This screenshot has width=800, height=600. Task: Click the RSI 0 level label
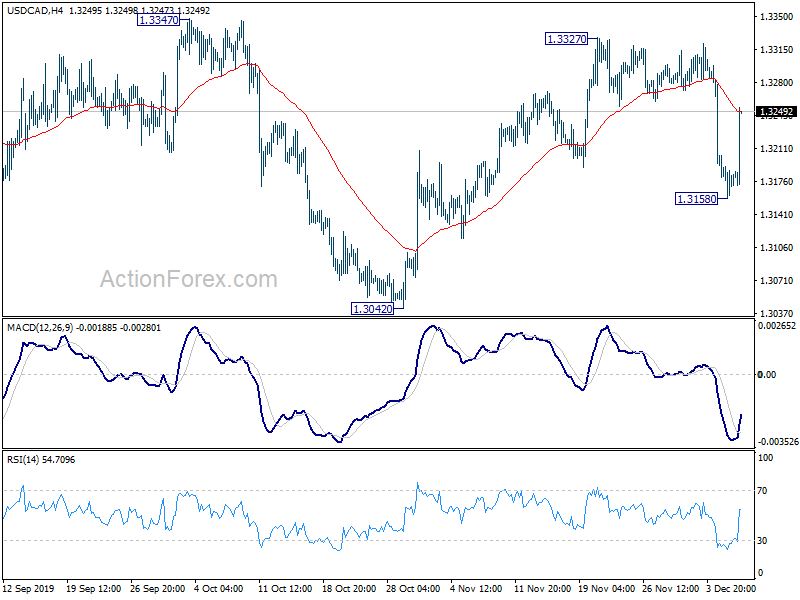tap(760, 573)
